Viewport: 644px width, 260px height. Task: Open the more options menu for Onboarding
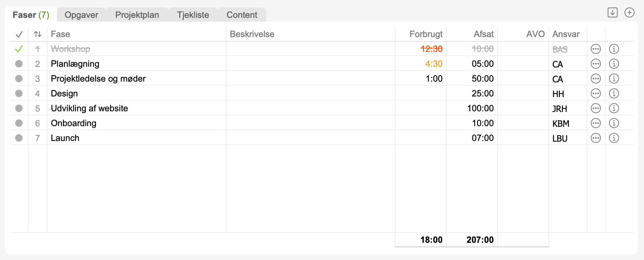tap(596, 123)
